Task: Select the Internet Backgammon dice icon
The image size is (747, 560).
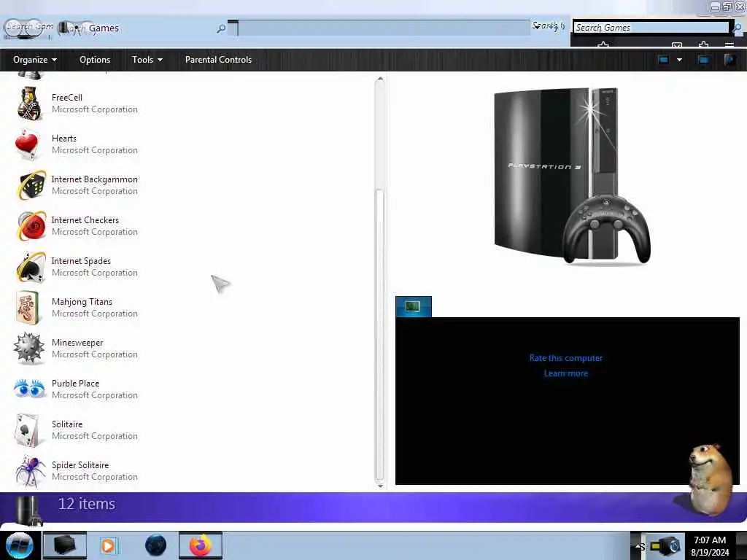Action: coord(31,185)
